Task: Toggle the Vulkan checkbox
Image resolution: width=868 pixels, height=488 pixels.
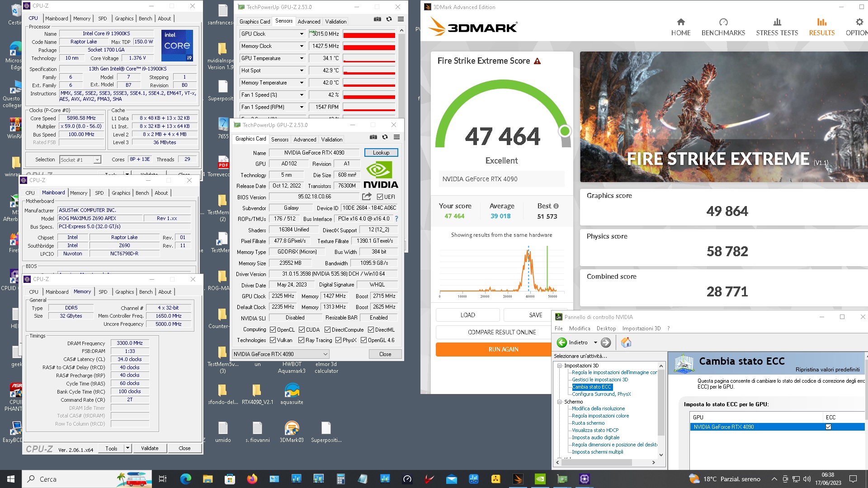Action: (x=273, y=340)
